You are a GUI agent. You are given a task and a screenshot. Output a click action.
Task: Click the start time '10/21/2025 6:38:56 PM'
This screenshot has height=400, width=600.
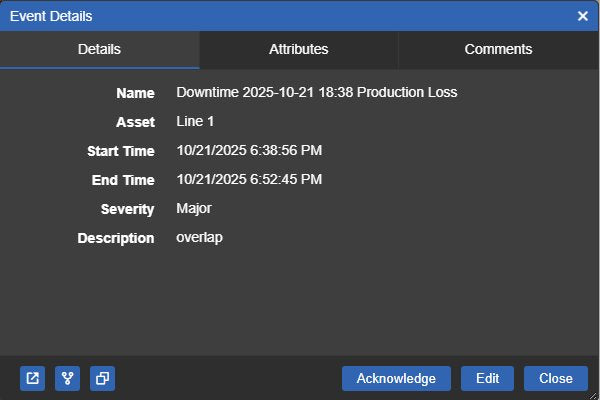pos(249,150)
